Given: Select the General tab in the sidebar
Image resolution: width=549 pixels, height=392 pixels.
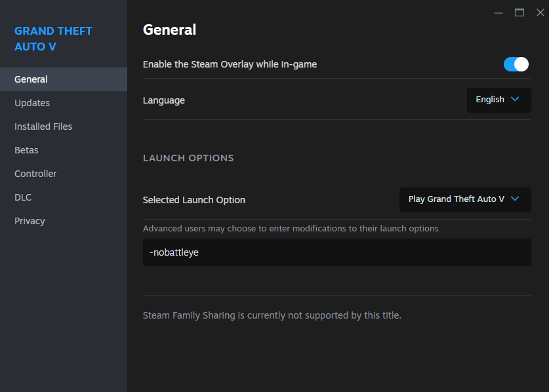Looking at the screenshot, I should [x=64, y=79].
